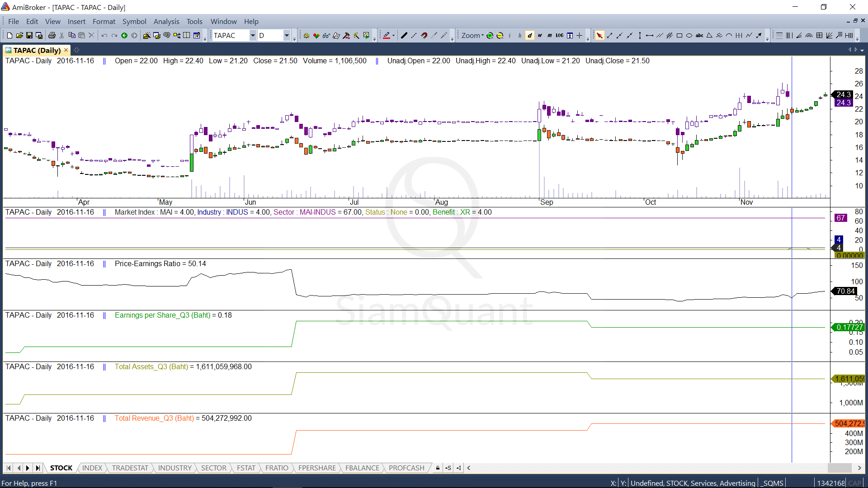Open the TAPAC symbol dropdown
This screenshot has height=488, width=868.
pyautogui.click(x=253, y=36)
